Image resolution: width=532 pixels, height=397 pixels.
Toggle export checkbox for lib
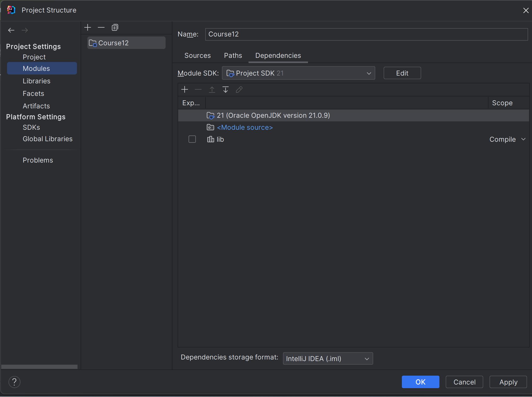tap(192, 139)
